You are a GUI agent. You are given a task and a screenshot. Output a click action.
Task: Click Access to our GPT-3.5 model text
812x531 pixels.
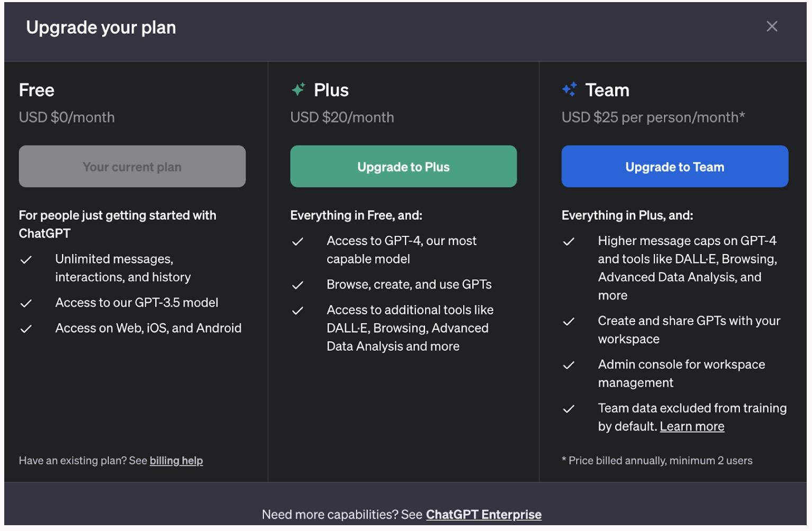(137, 303)
